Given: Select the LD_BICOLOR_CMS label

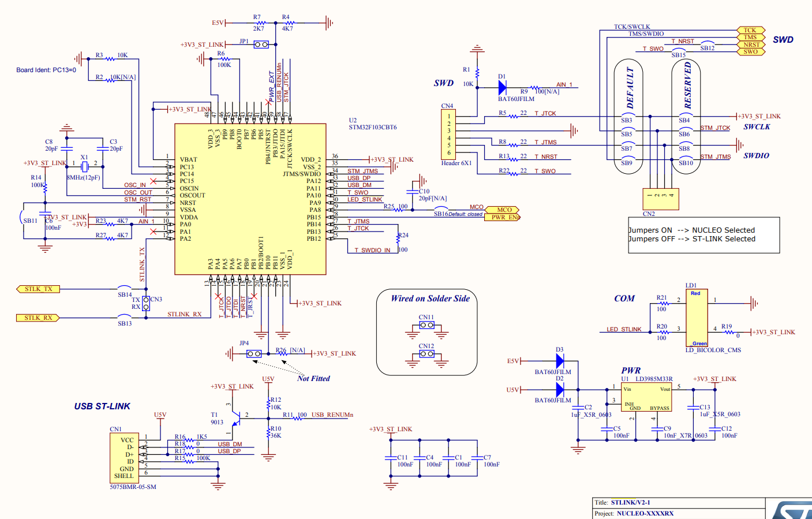Looking at the screenshot, I should pos(713,350).
